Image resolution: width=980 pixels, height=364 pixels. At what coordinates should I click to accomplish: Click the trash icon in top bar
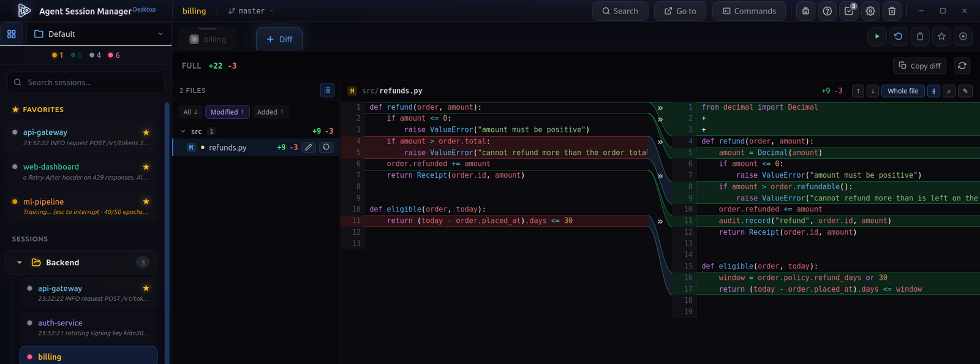pyautogui.click(x=892, y=11)
